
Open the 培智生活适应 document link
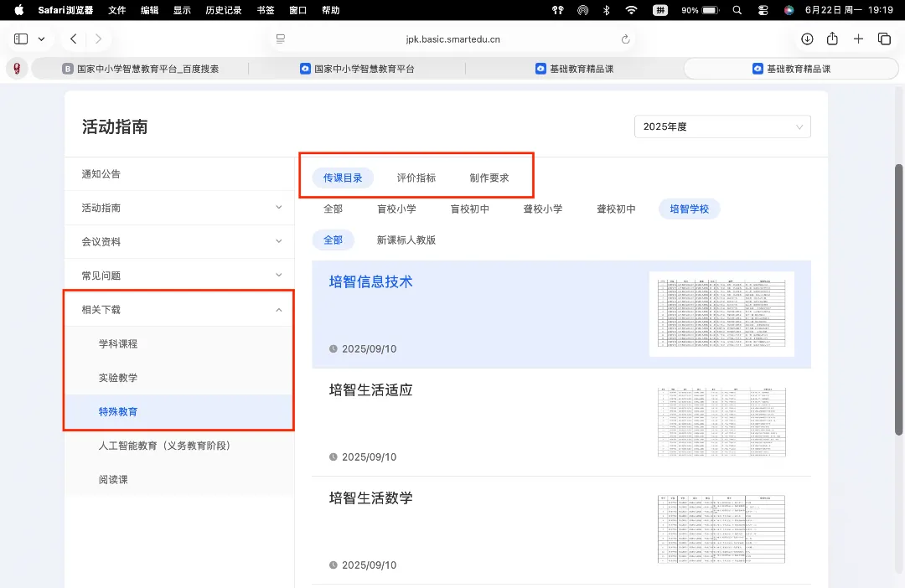tap(371, 390)
